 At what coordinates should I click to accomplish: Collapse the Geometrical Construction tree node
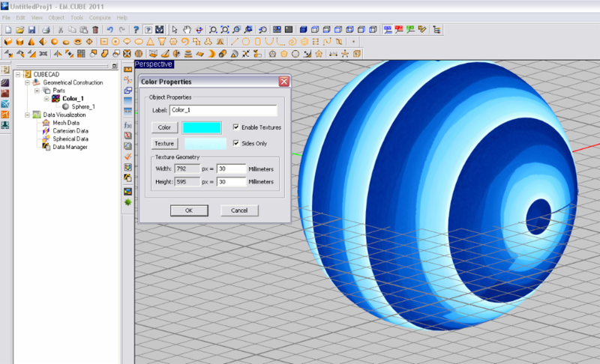click(28, 82)
